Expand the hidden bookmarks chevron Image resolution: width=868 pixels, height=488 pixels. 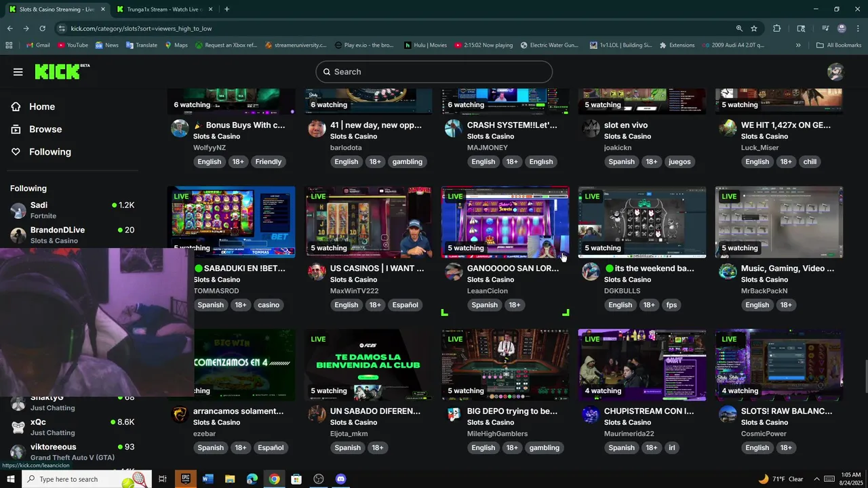[798, 45]
